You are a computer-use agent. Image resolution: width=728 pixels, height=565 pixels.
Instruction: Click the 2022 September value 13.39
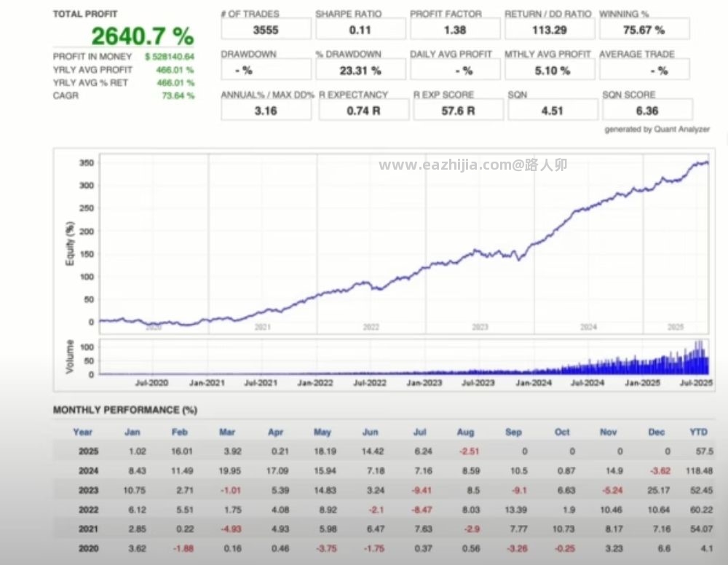(516, 510)
